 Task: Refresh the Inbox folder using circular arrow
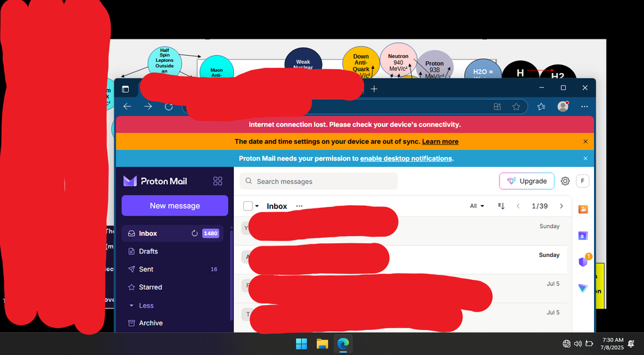click(x=195, y=233)
